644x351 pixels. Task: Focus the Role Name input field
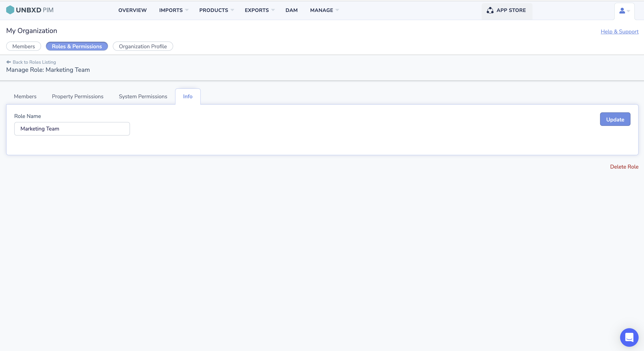[72, 129]
